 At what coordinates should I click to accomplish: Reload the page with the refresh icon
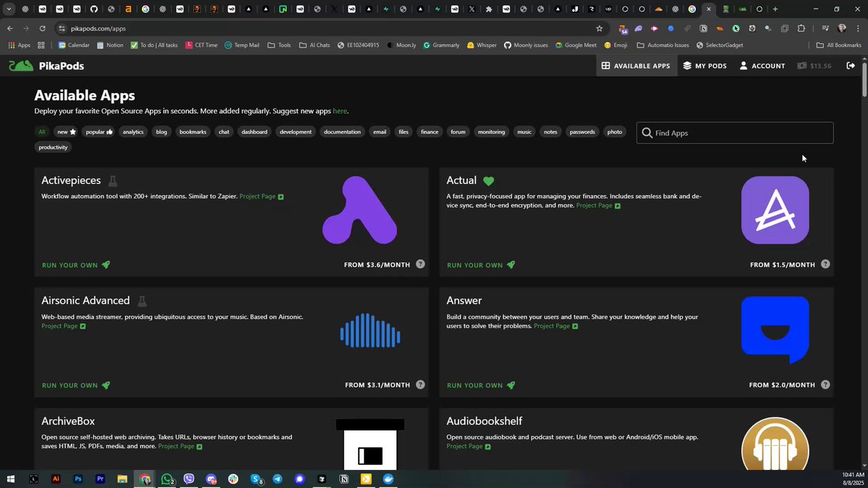tap(43, 28)
